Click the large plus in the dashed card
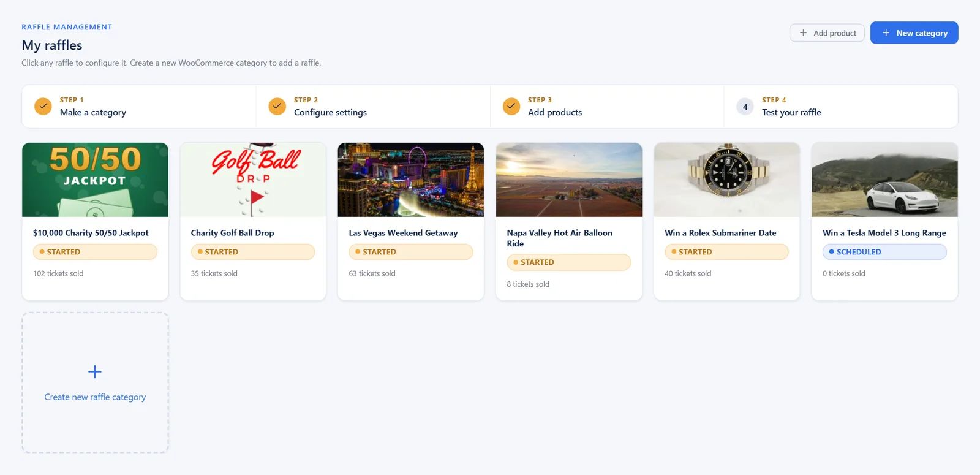Screen dimensions: 980x475 click(x=95, y=372)
